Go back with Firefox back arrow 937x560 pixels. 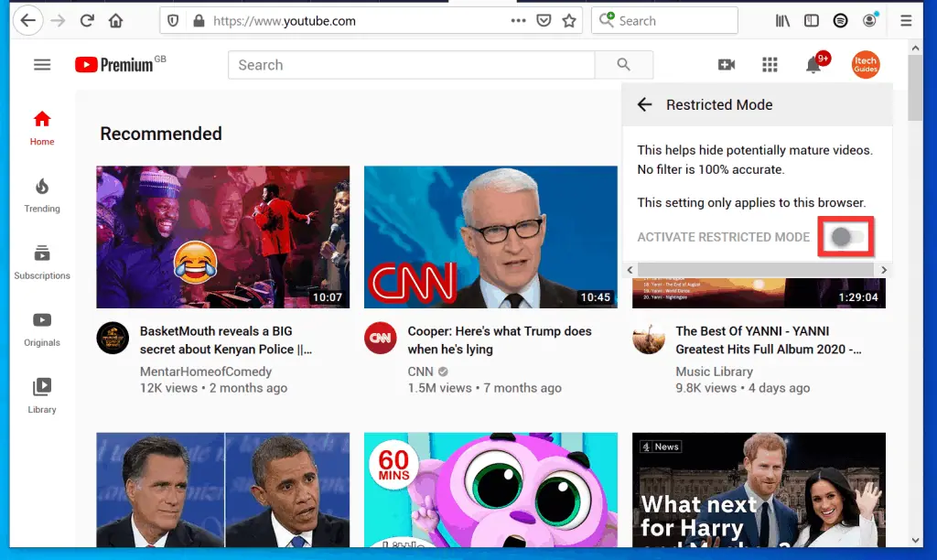[27, 21]
